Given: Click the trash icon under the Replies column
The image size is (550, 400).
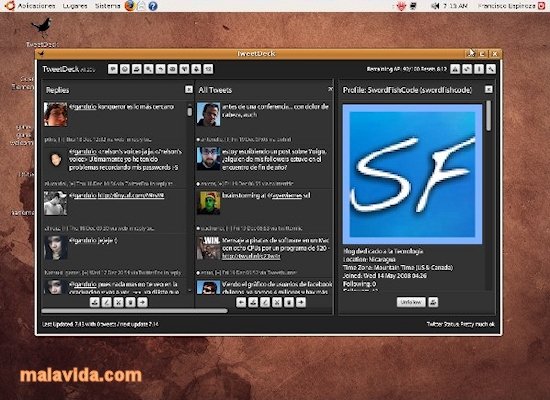Looking at the screenshot, I should pos(130,302).
